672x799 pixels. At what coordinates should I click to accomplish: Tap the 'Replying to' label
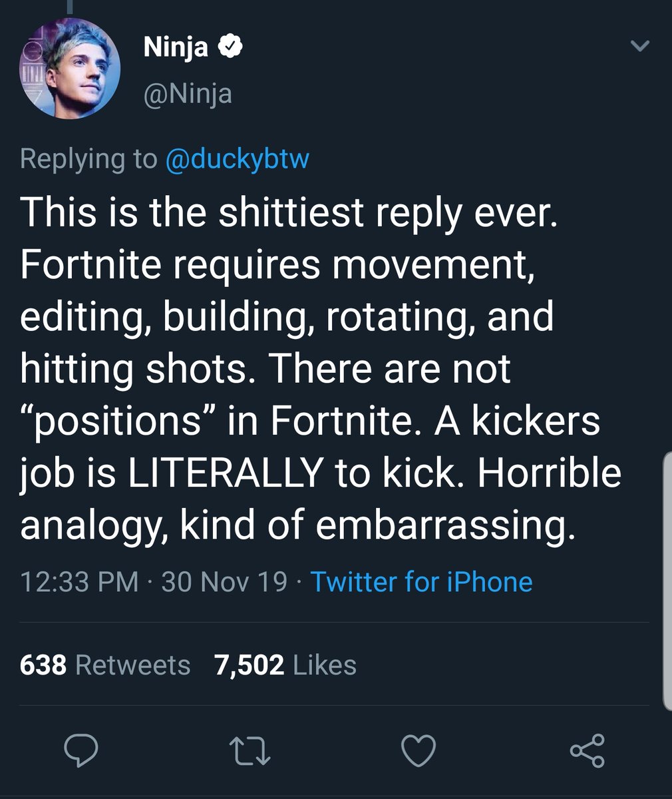click(88, 158)
